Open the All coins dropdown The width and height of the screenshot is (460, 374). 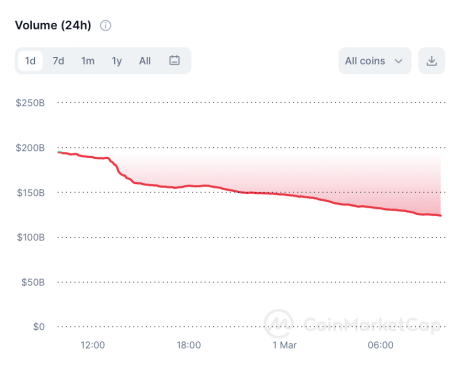(x=375, y=61)
